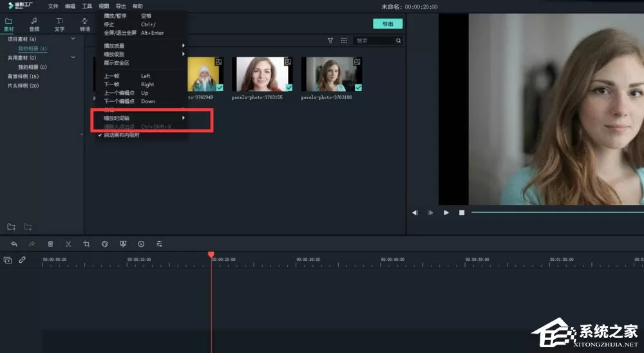Focus the media search field

click(374, 41)
